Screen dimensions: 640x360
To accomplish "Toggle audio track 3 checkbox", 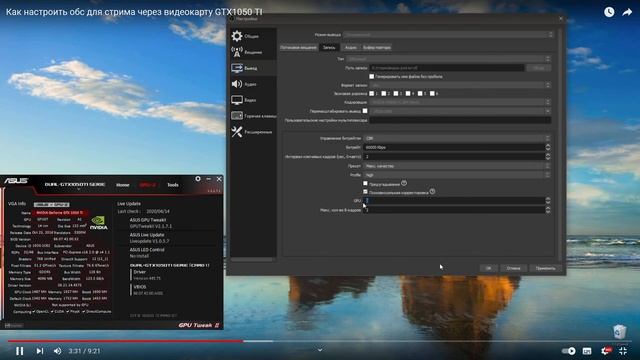I will 396,93.
